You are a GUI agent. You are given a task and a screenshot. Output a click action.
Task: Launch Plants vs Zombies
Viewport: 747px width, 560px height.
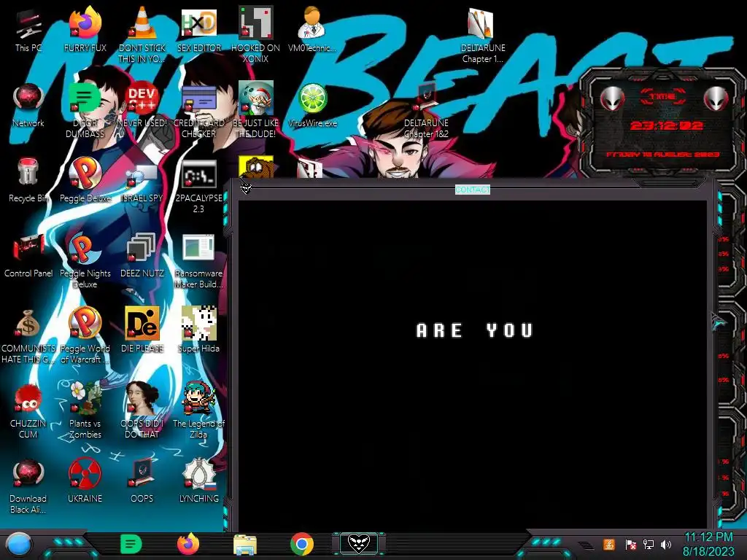click(85, 411)
